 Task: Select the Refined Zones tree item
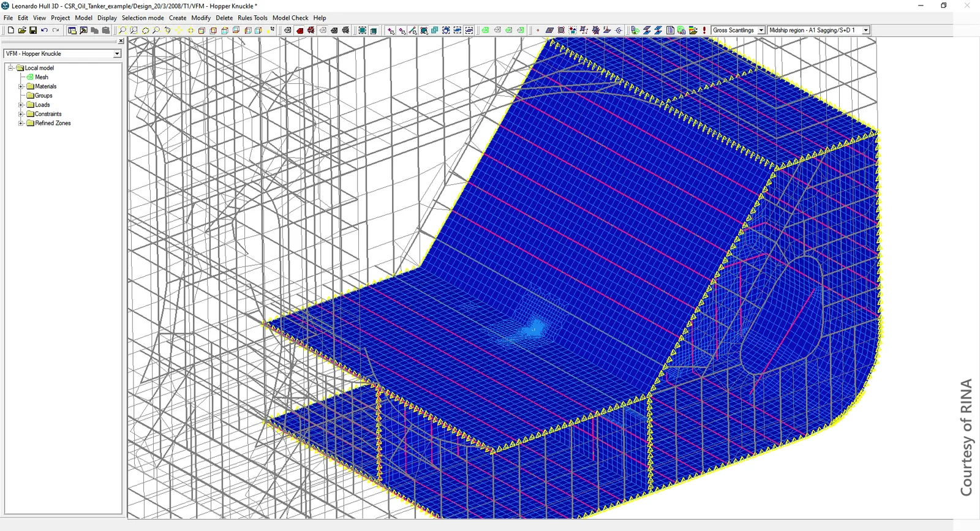click(53, 123)
